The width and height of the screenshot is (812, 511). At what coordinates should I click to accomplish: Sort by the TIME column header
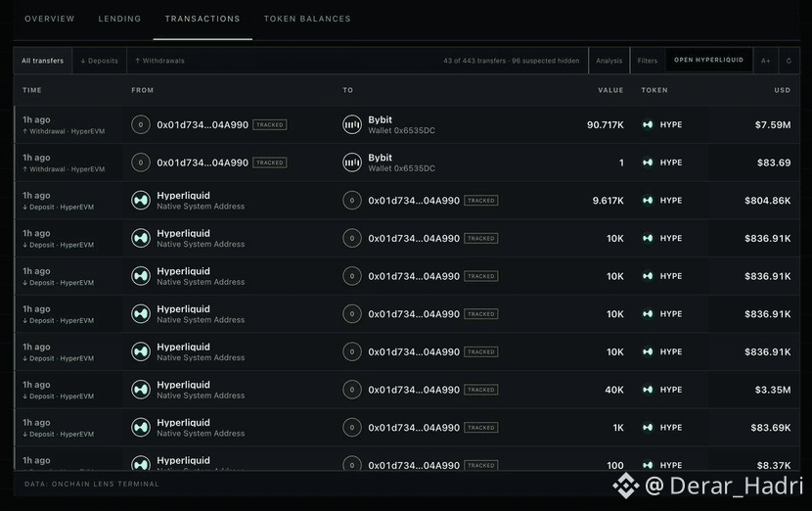(x=32, y=90)
